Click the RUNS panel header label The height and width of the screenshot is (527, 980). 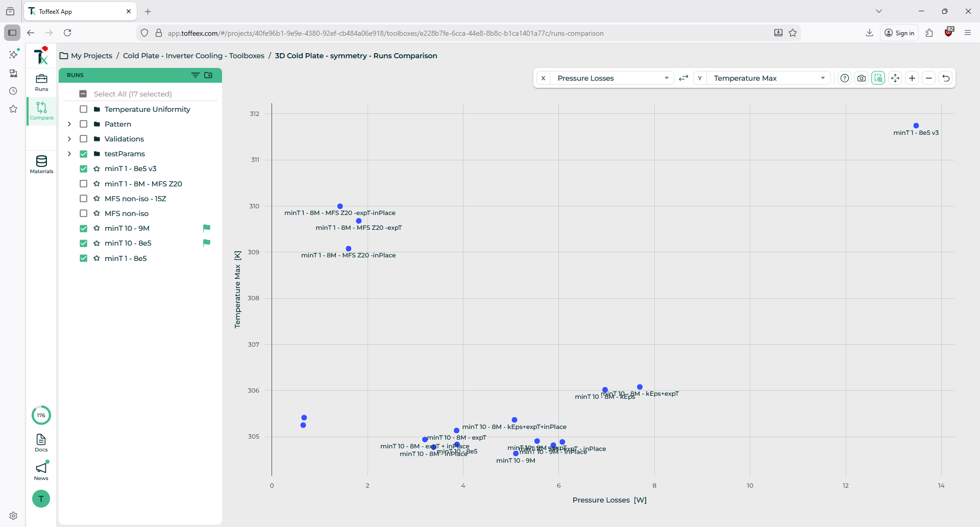tap(75, 75)
